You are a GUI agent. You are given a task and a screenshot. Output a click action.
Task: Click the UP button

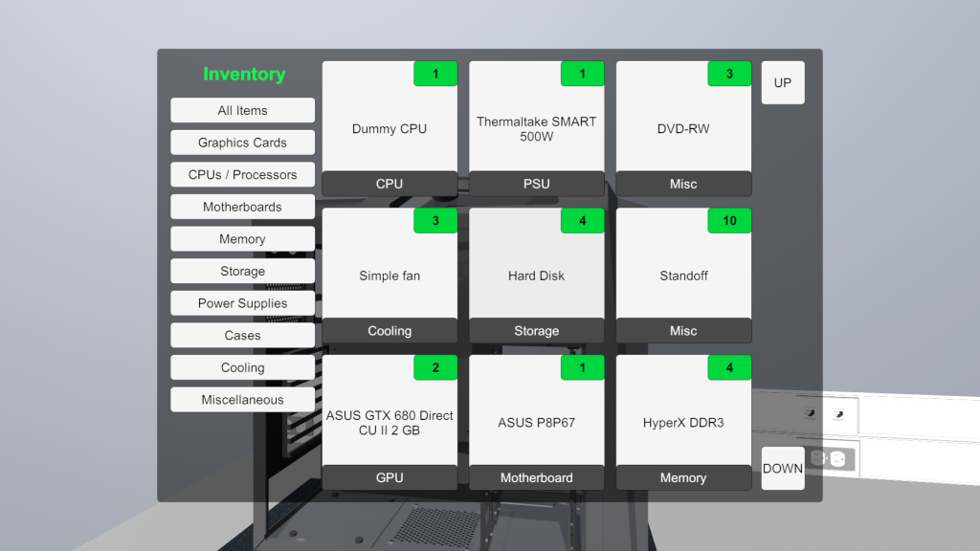coord(783,82)
